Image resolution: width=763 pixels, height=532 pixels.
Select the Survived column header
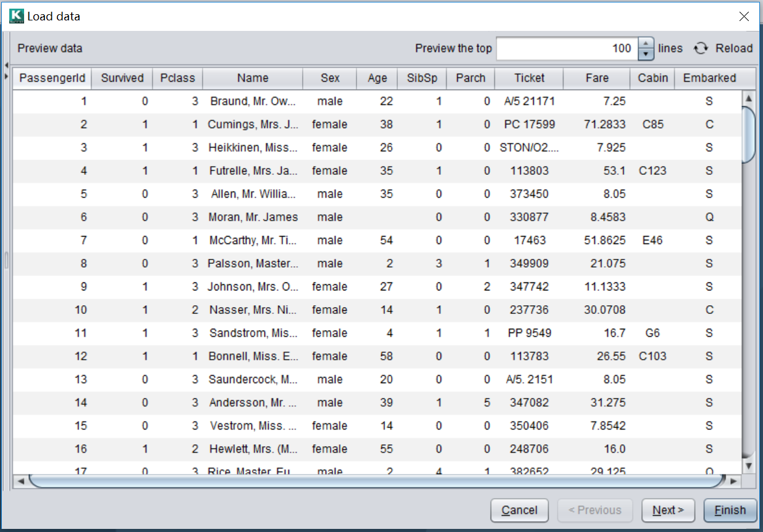click(122, 78)
